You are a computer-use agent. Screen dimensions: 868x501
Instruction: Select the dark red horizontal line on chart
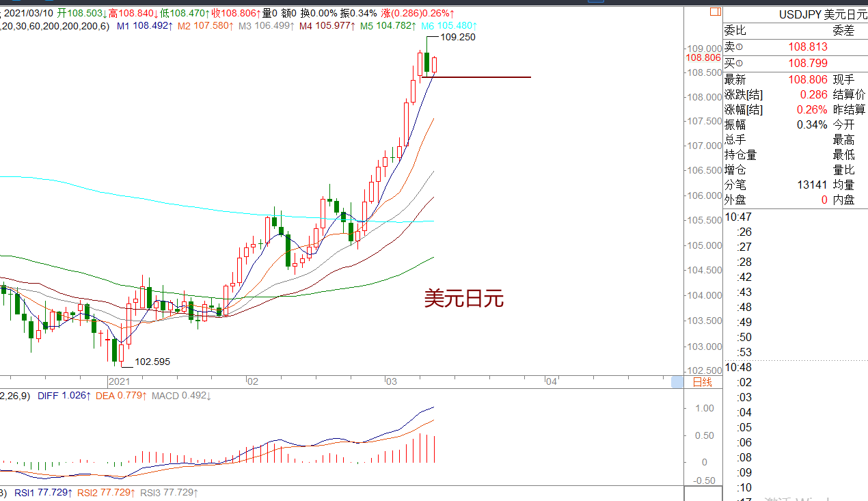coord(476,77)
